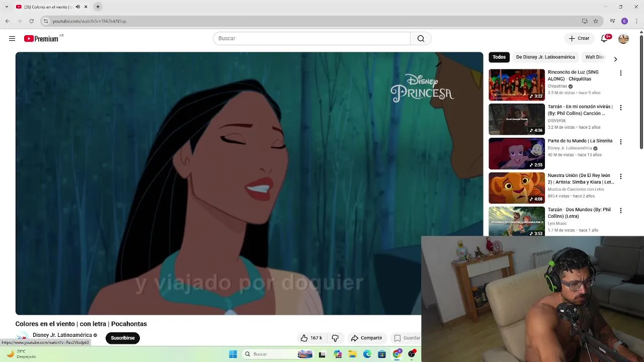Open options for Tarzán En mi corazón vivirás
Screen dimensions: 644x362
pyautogui.click(x=621, y=108)
